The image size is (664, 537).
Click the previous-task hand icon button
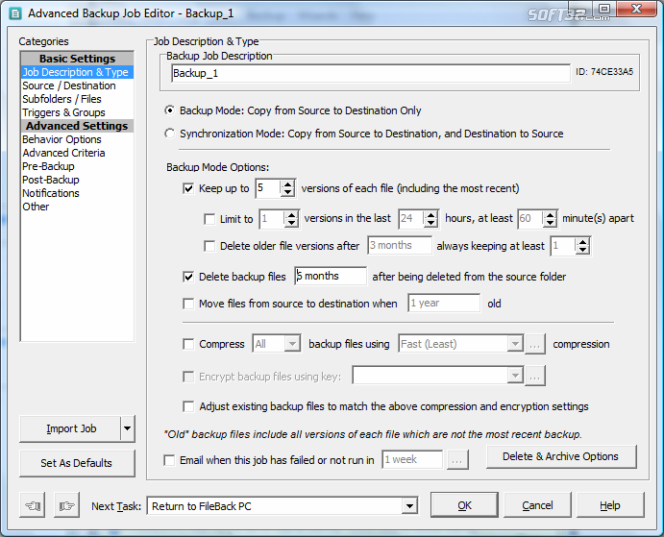tap(32, 505)
